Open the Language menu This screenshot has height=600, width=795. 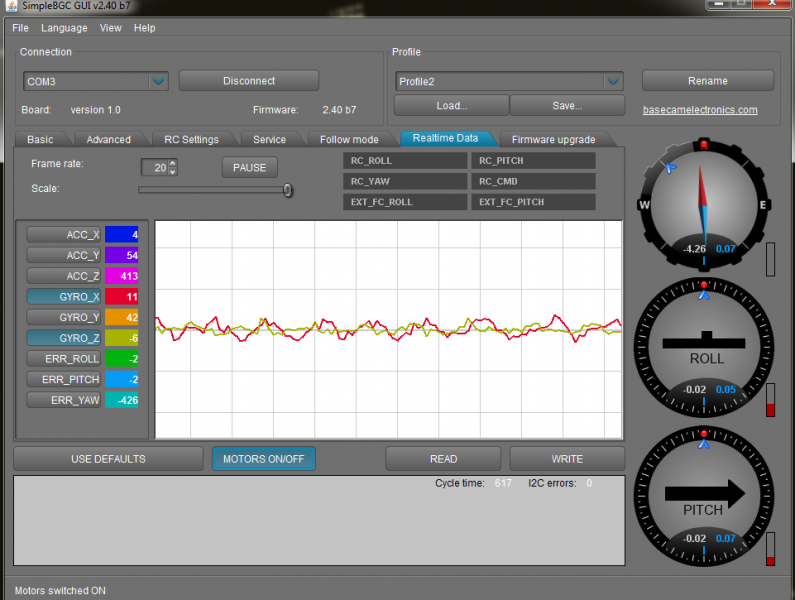click(x=64, y=28)
